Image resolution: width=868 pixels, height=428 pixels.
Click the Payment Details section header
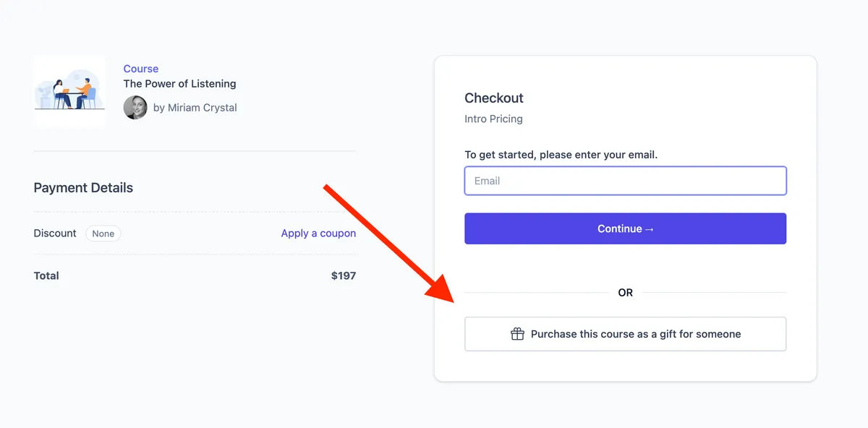83,187
